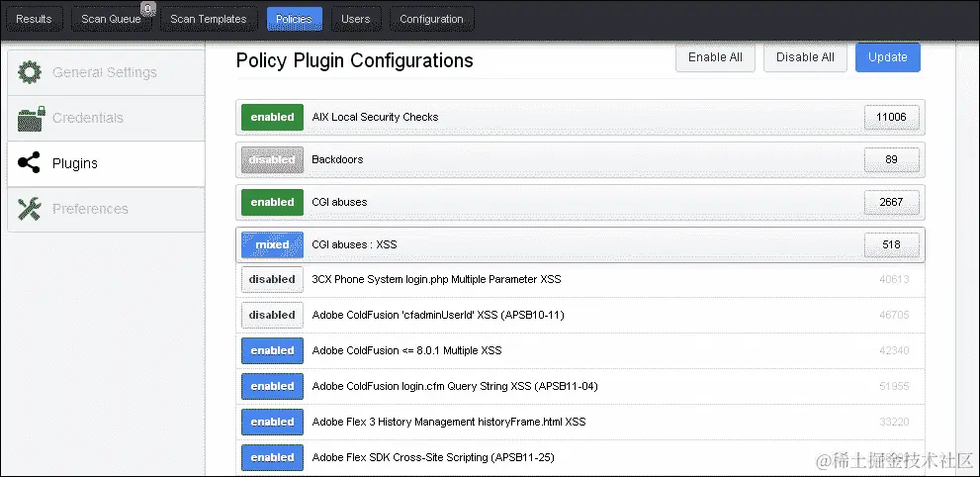
Task: Open the Configuration tab
Action: point(431,19)
